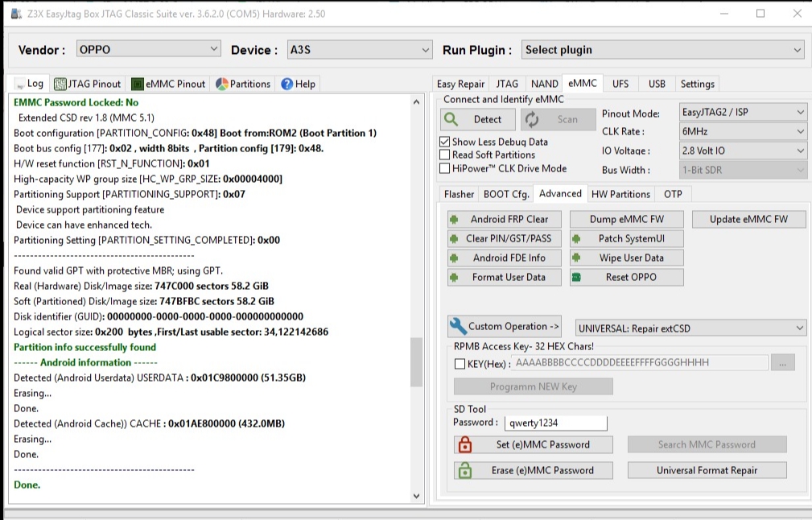The image size is (812, 520).
Task: Click Reset OPPO button
Action: (x=627, y=277)
